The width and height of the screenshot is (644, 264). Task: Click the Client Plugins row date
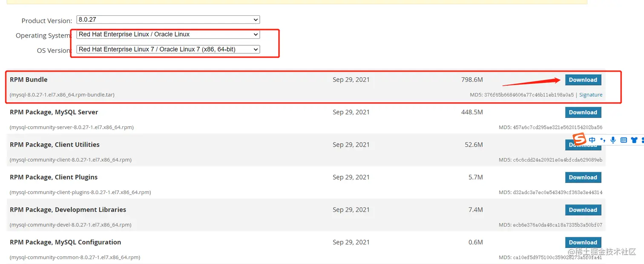351,177
